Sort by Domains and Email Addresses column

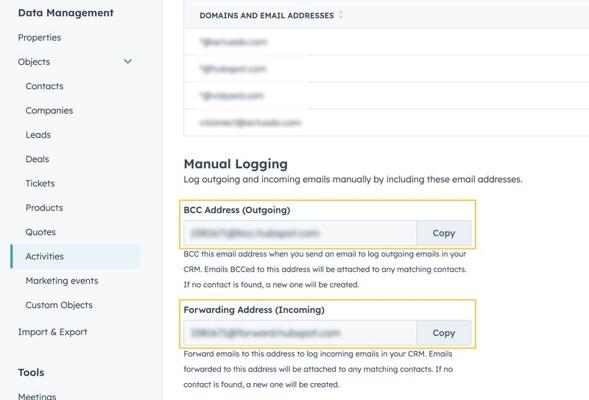click(x=340, y=15)
